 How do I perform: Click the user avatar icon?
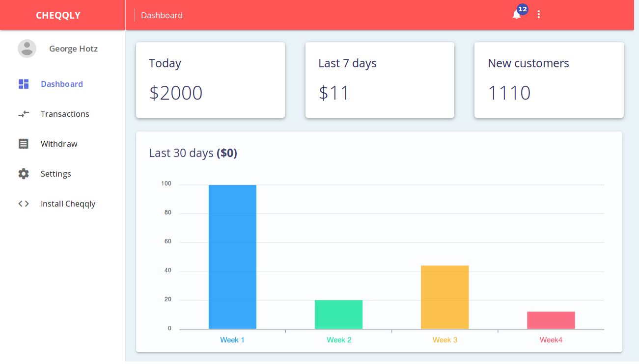[x=27, y=49]
